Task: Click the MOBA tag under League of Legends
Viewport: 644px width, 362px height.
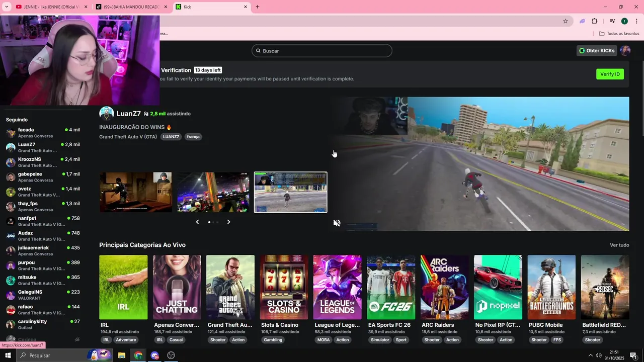Action: click(x=324, y=340)
